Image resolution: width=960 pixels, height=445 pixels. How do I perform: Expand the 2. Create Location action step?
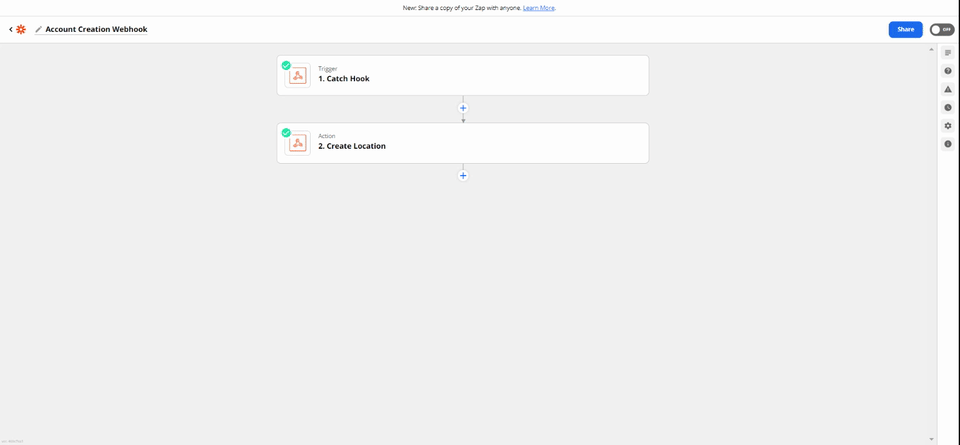click(463, 143)
